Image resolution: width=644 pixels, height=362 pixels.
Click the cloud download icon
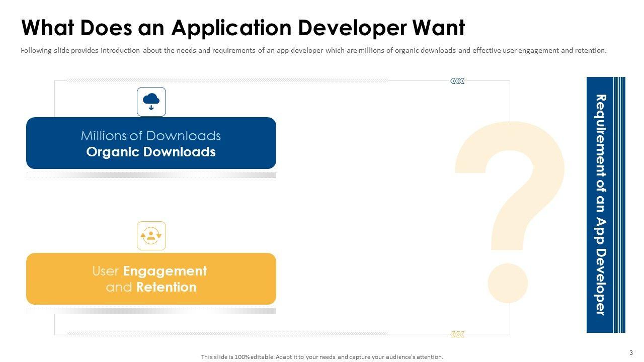coord(151,102)
